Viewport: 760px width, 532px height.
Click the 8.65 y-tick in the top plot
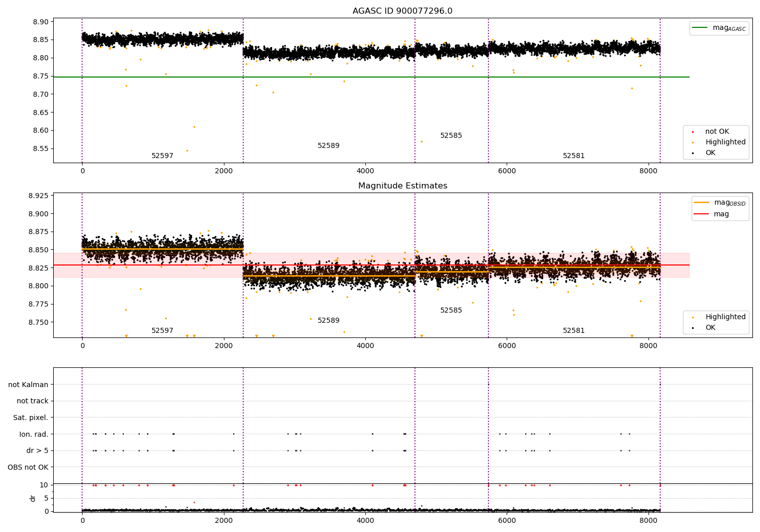[40, 112]
